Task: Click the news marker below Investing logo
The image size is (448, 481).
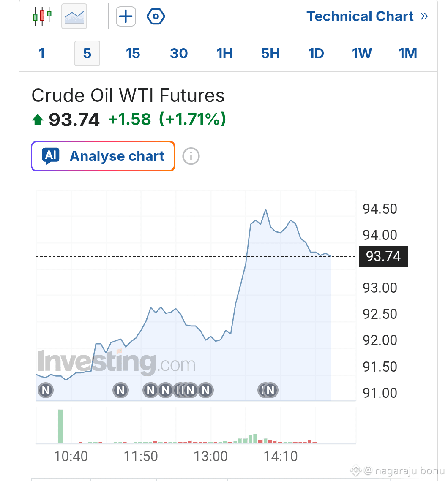Action: 121,391
